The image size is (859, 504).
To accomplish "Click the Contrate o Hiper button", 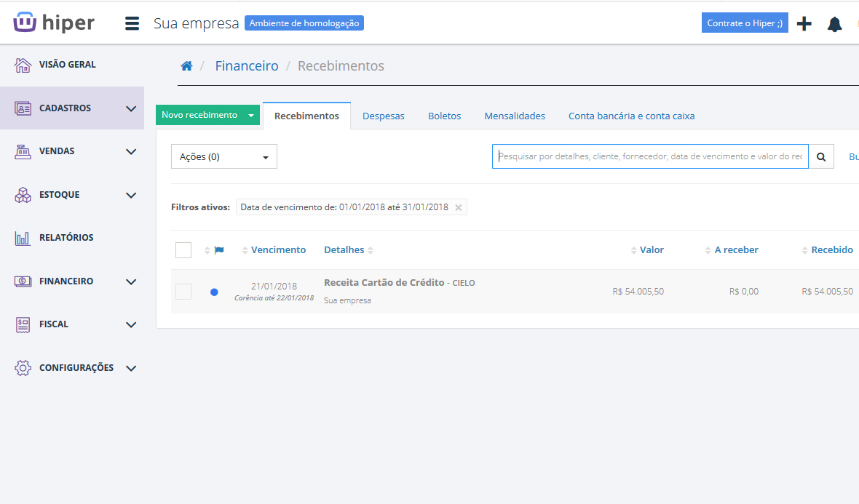I will click(744, 23).
